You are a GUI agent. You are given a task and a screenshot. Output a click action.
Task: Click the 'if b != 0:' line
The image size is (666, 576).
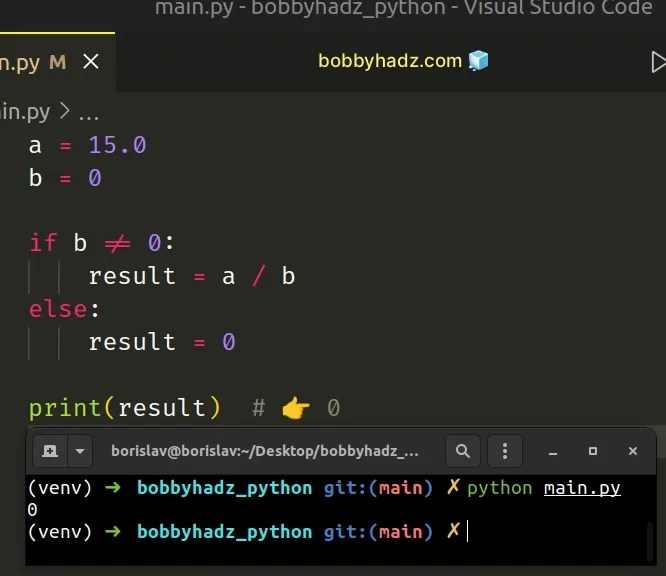pyautogui.click(x=102, y=243)
